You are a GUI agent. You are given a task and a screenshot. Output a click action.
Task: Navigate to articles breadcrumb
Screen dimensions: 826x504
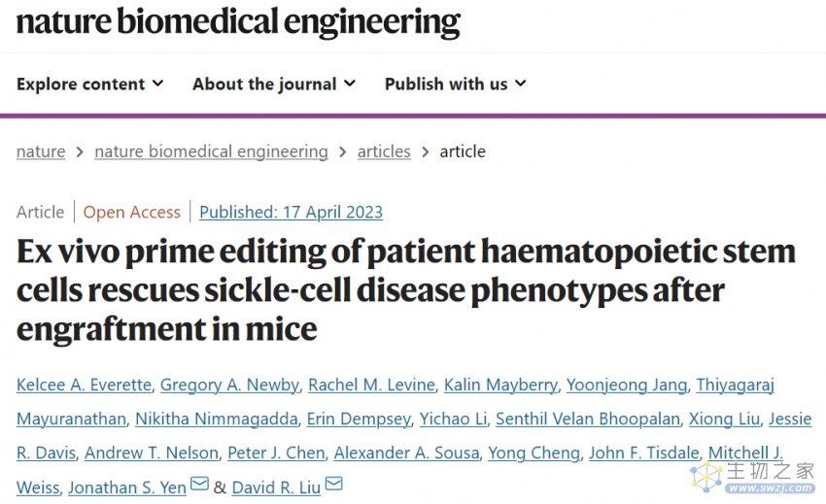pos(384,151)
